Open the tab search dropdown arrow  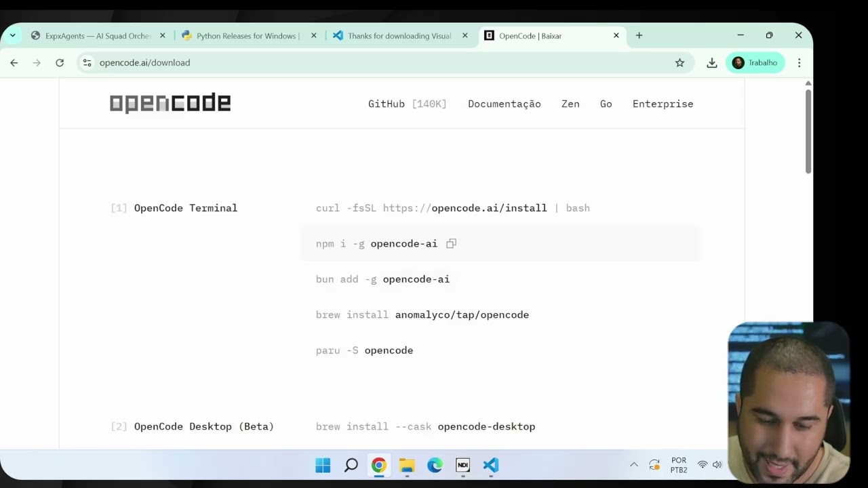tap(12, 35)
